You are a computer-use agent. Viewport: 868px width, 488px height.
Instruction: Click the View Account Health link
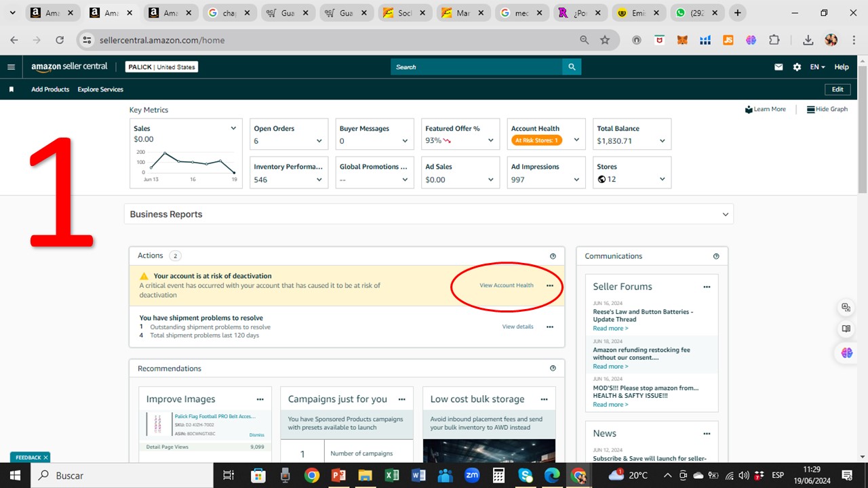[x=507, y=285]
